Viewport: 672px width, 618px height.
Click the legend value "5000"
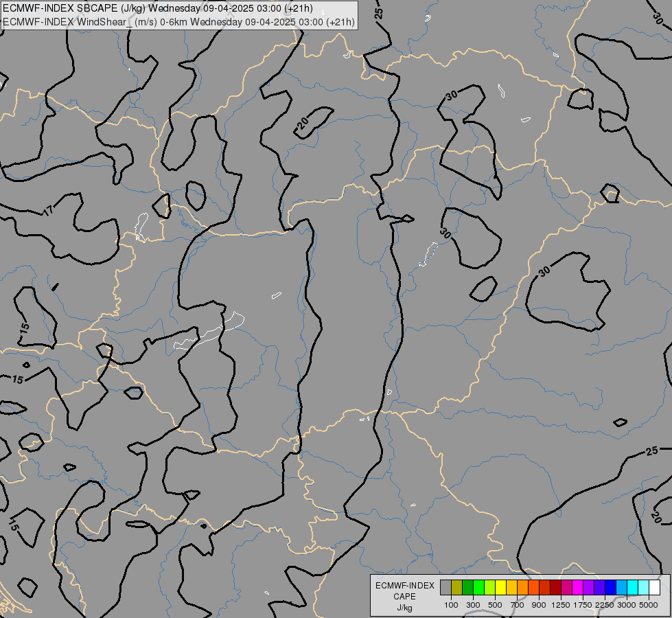point(649,605)
